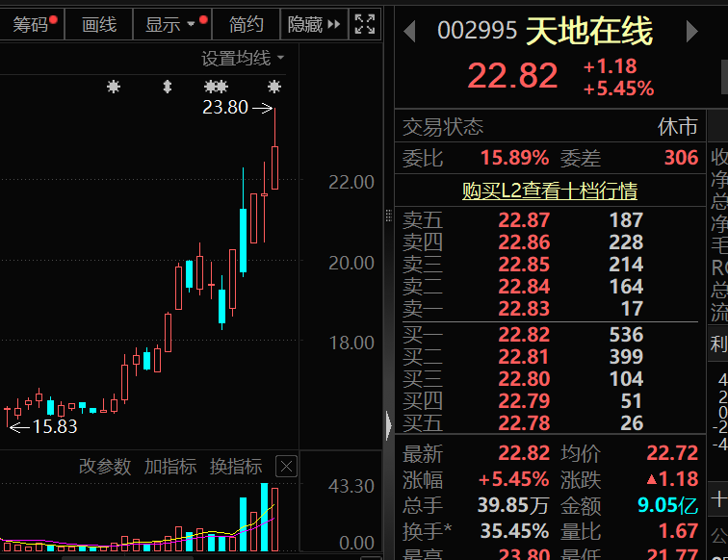Expand the 设置均线 moving average dropdown
The height and width of the screenshot is (560, 728).
pyautogui.click(x=243, y=59)
